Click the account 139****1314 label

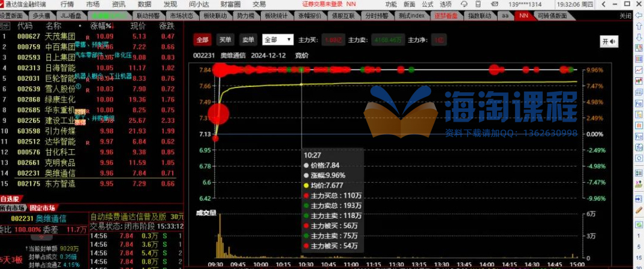(526, 4)
